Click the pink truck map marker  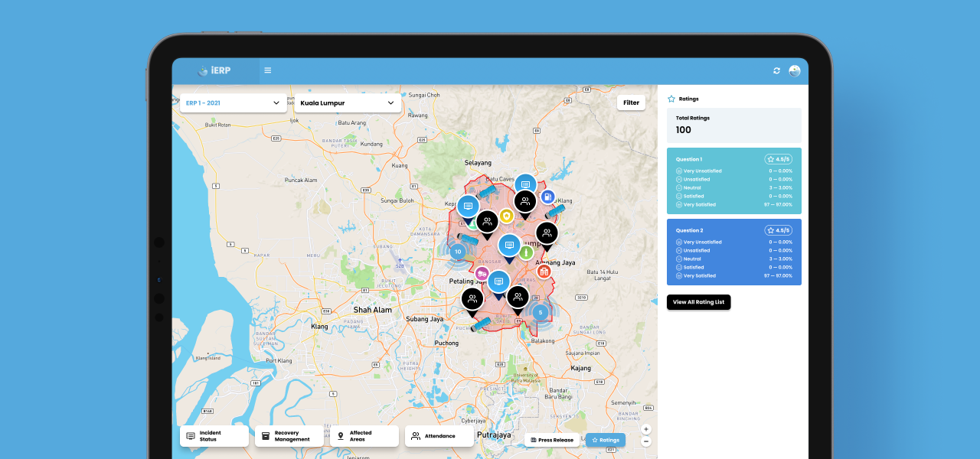[x=482, y=273]
